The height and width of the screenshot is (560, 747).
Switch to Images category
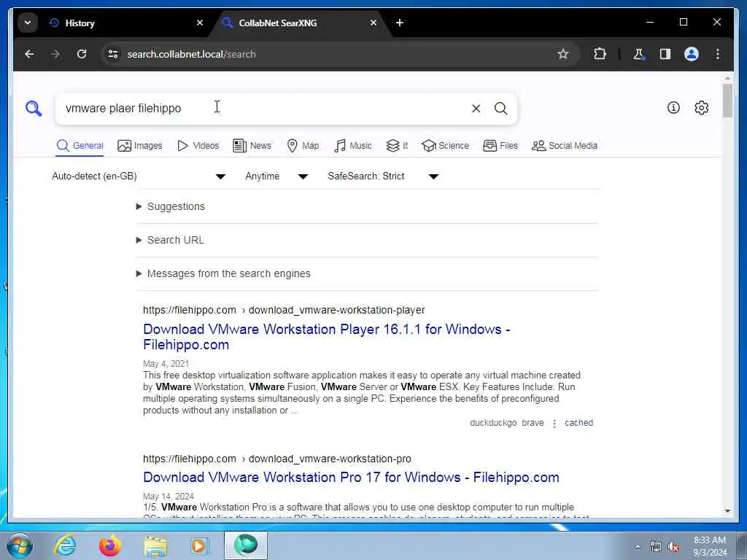pos(139,146)
